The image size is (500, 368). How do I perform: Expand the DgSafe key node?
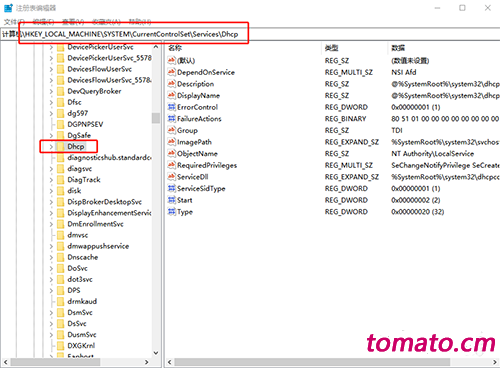[51, 135]
